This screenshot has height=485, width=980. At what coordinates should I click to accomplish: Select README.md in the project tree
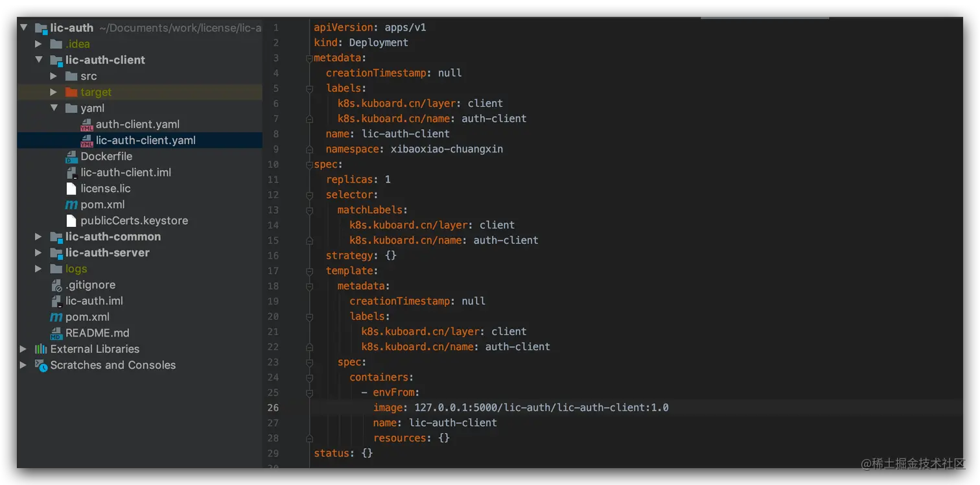pos(97,333)
